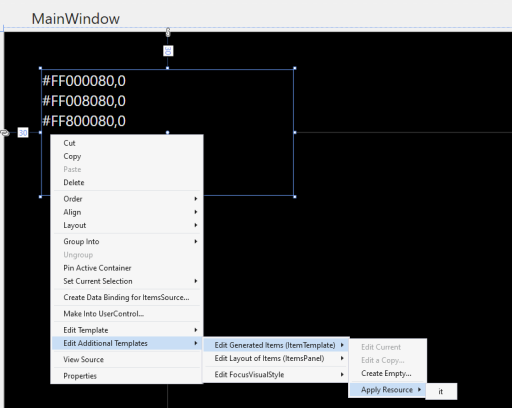Screen dimensions: 512x408
Task: Click the top margin value 30 label
Action: tap(168, 51)
